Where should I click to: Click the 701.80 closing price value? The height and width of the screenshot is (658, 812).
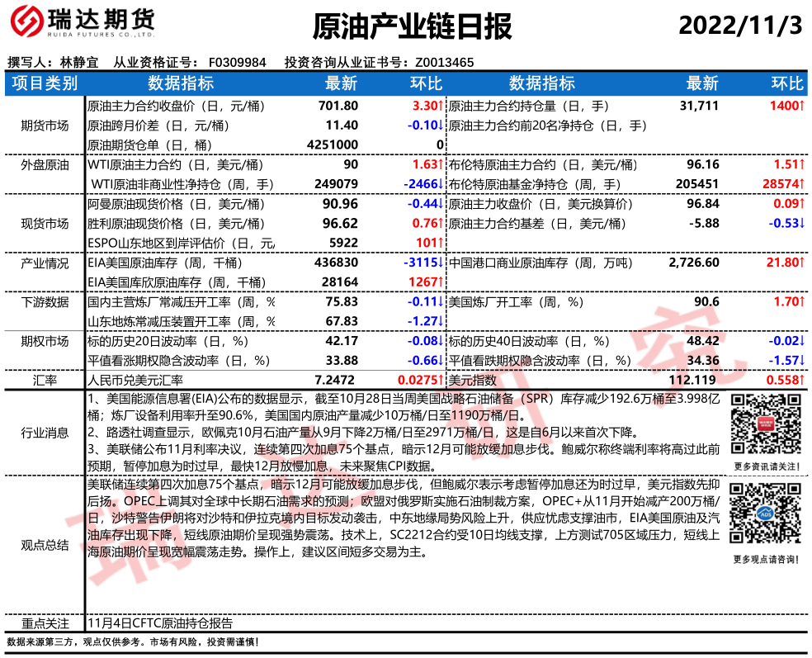pos(340,106)
